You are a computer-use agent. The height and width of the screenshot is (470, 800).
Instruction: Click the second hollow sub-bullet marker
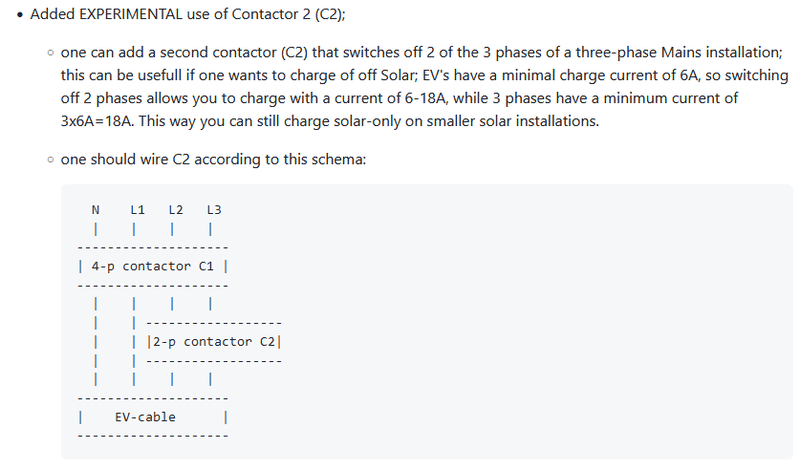tap(50, 159)
